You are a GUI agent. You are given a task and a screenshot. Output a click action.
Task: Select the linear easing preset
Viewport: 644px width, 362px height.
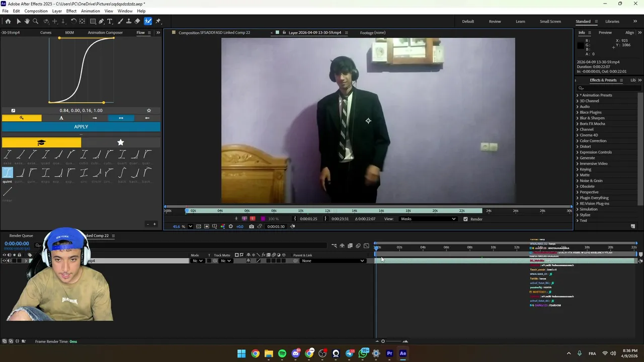[8, 192]
